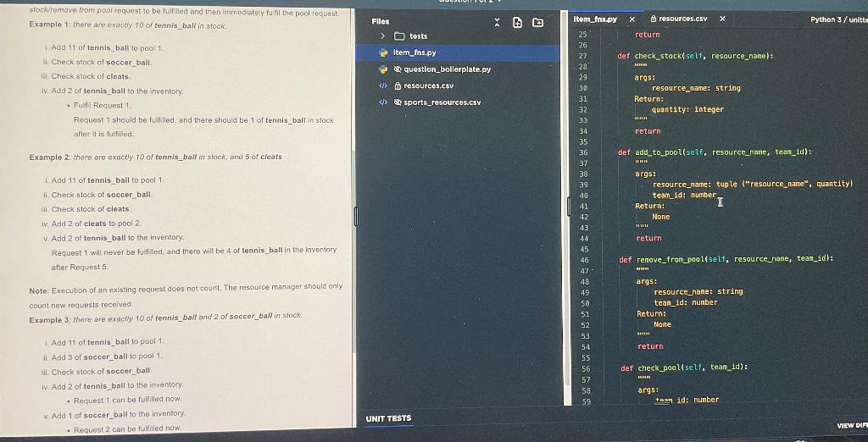Viewport: 868px width, 442px height.
Task: Click 'None' on line 42
Action: (x=660, y=217)
